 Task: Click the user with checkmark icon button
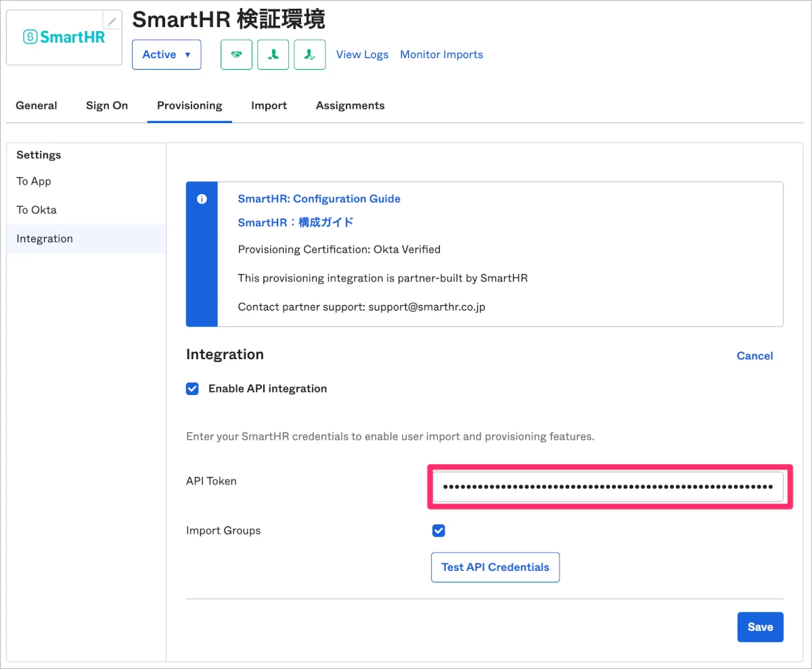309,55
